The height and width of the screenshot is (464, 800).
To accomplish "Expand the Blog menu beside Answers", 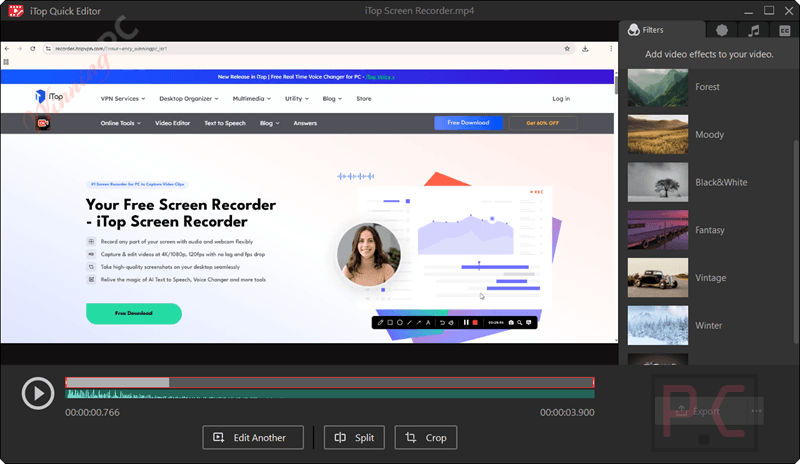I will click(x=269, y=123).
